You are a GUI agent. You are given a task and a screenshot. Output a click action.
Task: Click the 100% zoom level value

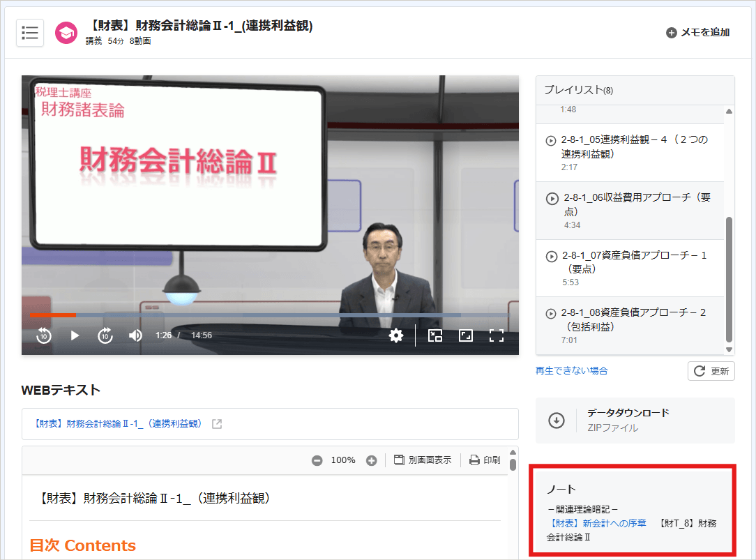[x=343, y=460]
